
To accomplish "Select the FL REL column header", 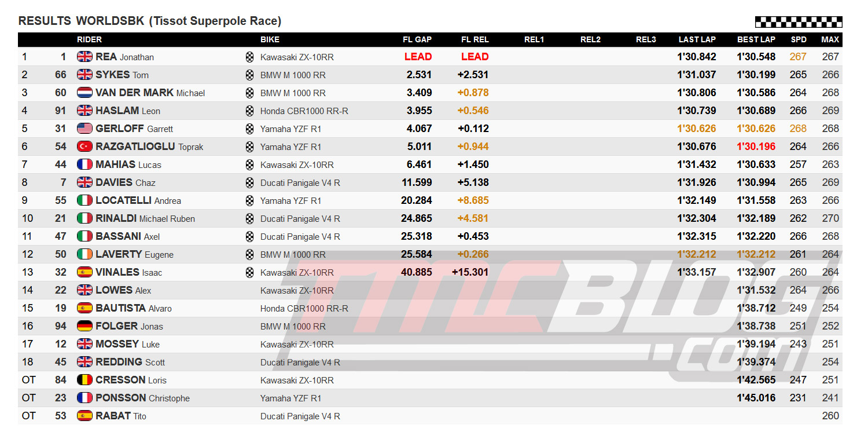I will 475,39.
